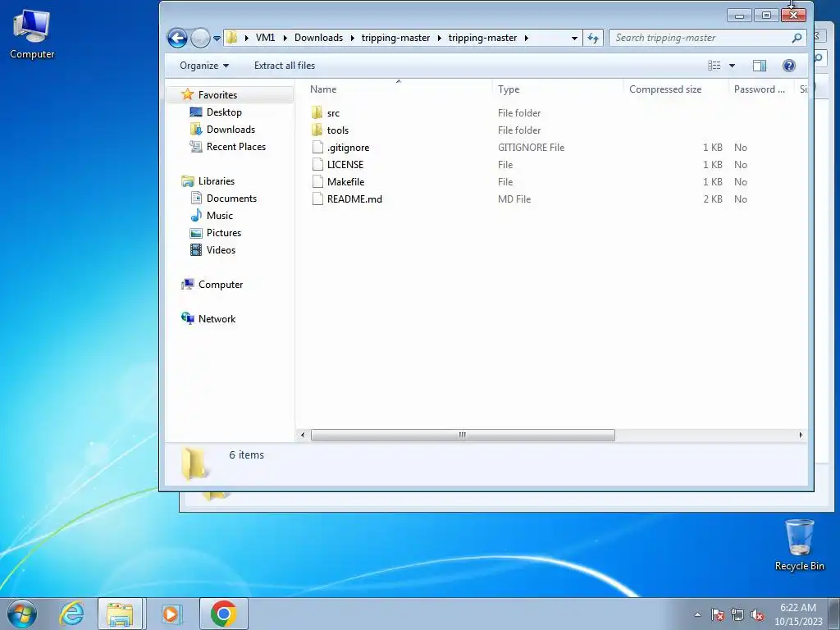The image size is (840, 630).
Task: Click the Videos library icon
Action: (x=196, y=250)
